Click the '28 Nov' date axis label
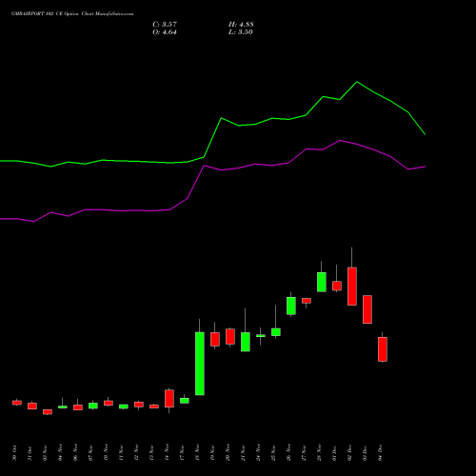The height and width of the screenshot is (476, 476). tap(319, 453)
